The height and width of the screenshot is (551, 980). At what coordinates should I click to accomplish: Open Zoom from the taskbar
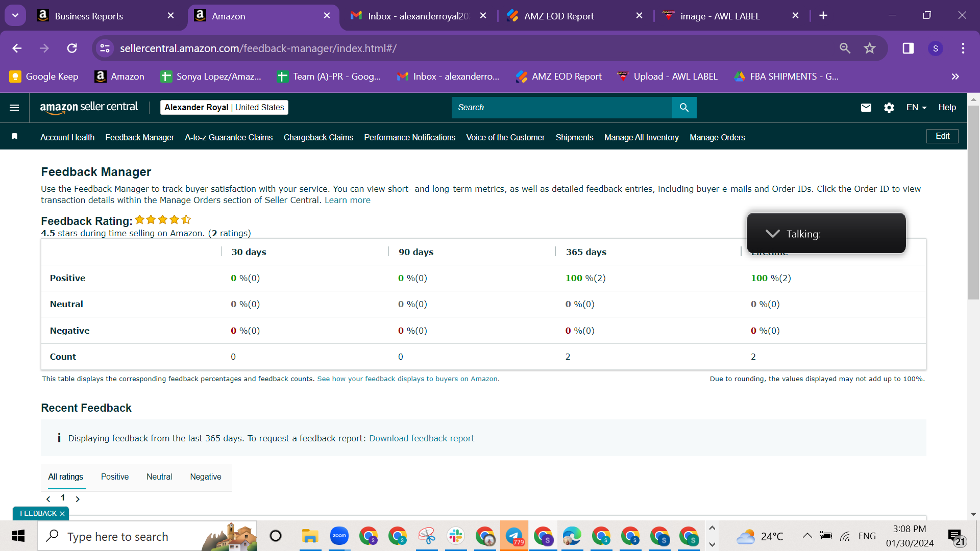click(x=339, y=536)
